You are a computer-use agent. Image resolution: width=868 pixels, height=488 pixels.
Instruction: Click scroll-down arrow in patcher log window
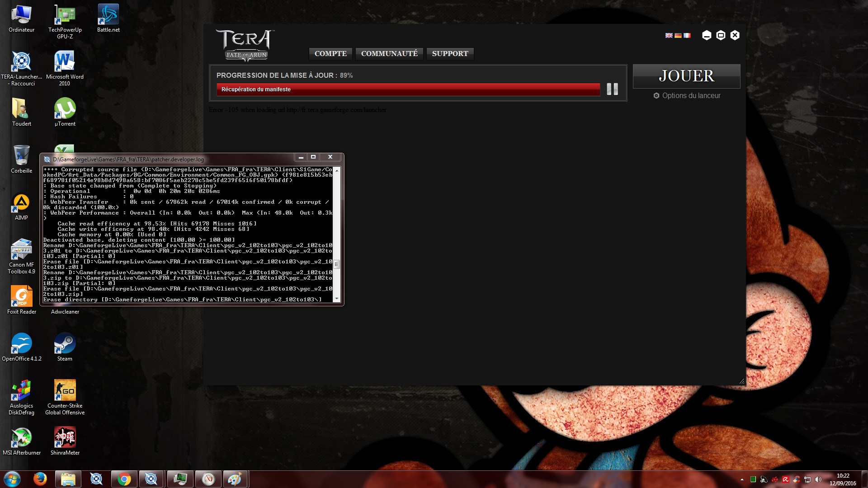point(336,299)
